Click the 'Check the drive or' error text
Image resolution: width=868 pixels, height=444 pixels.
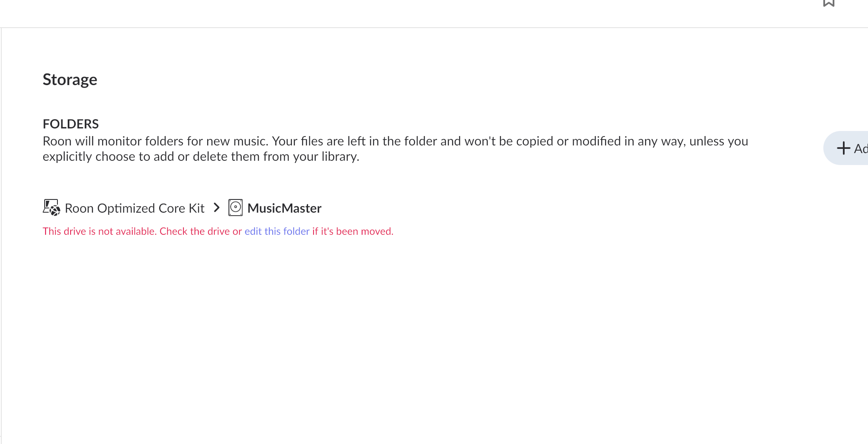tap(200, 231)
